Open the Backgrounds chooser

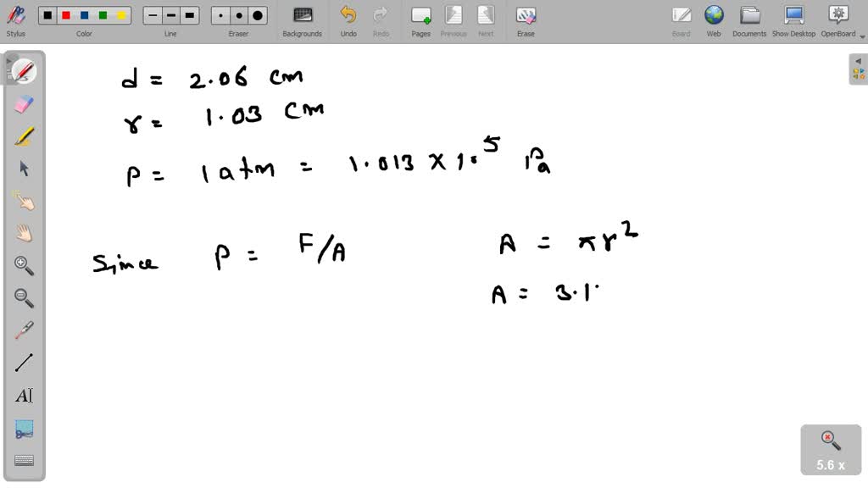(303, 21)
